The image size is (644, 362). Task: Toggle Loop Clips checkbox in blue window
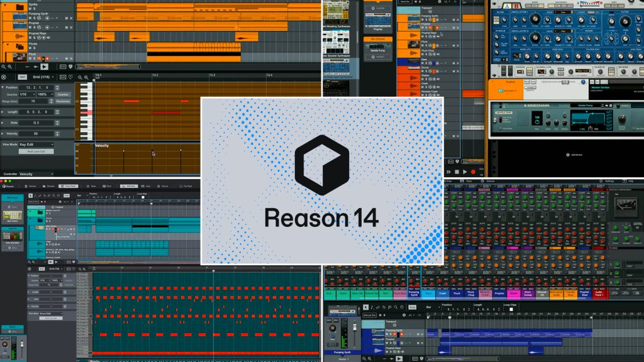tap(511, 309)
